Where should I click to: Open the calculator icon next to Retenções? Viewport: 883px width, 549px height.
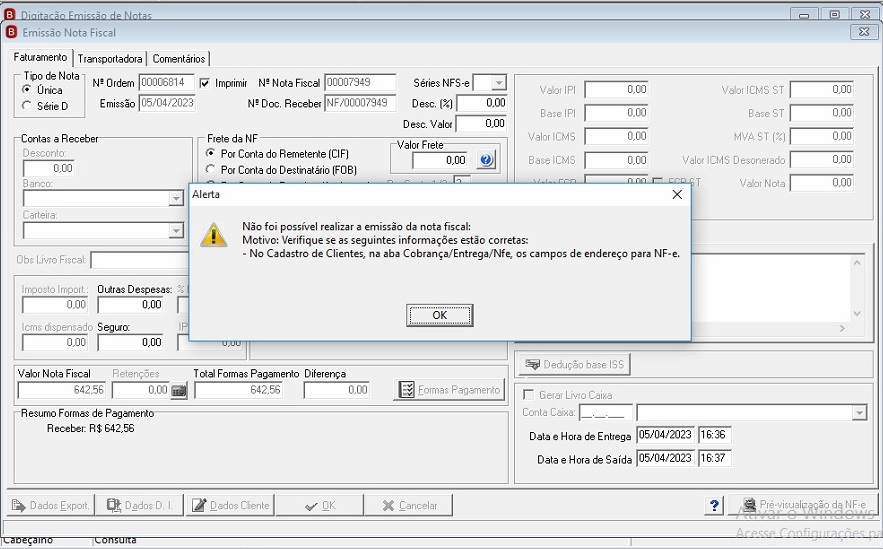[x=179, y=390]
